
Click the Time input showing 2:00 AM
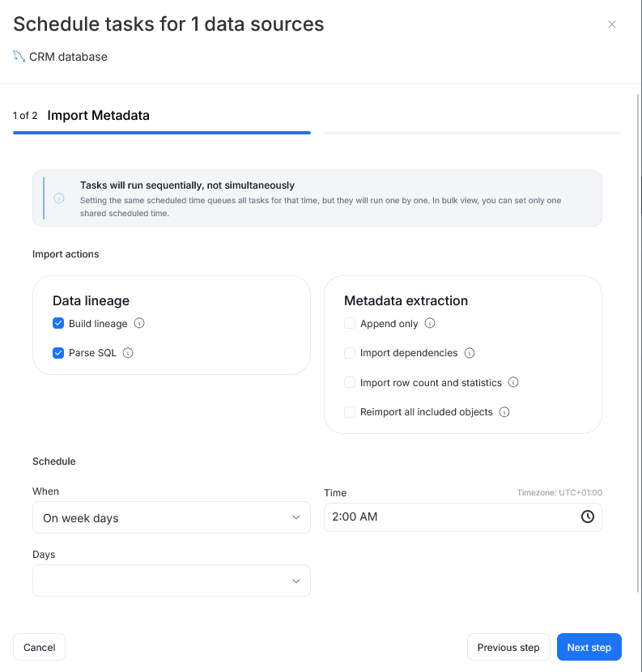click(445, 517)
